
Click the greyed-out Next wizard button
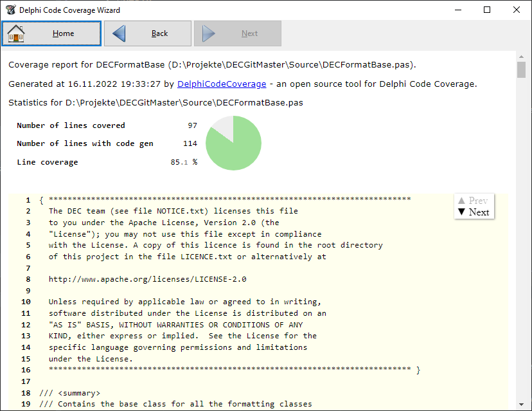(x=238, y=33)
